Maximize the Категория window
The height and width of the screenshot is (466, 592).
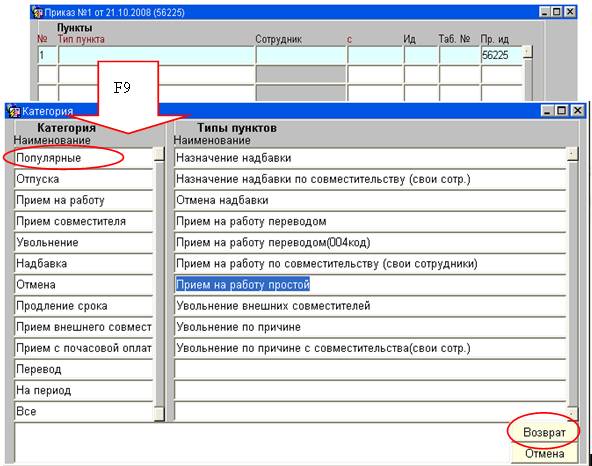pyautogui.click(x=562, y=111)
